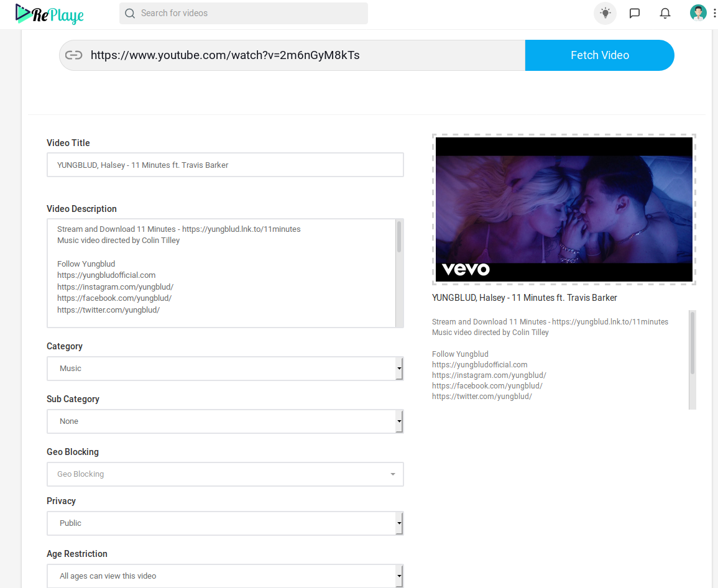Screen dimensions: 718x588
Task: Click 'https://twitter.com/yungblud/' in description textarea
Action: coord(109,310)
